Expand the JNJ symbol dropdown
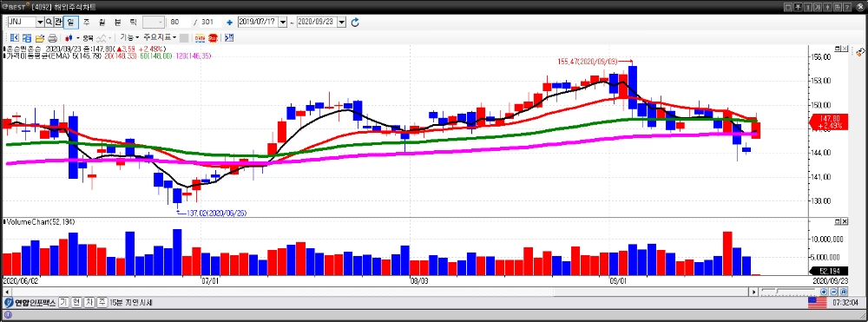Viewport: 868px width, 322px height. click(40, 22)
